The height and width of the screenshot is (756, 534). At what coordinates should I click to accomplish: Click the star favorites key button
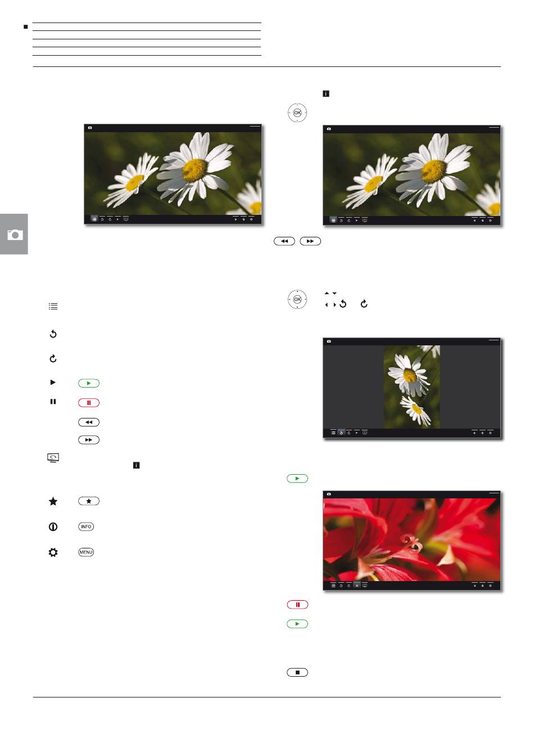(x=88, y=501)
